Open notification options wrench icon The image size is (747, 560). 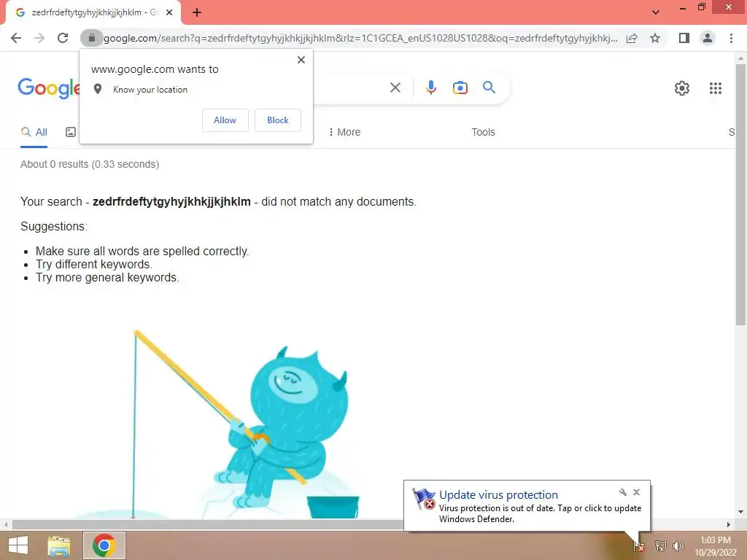coord(623,492)
